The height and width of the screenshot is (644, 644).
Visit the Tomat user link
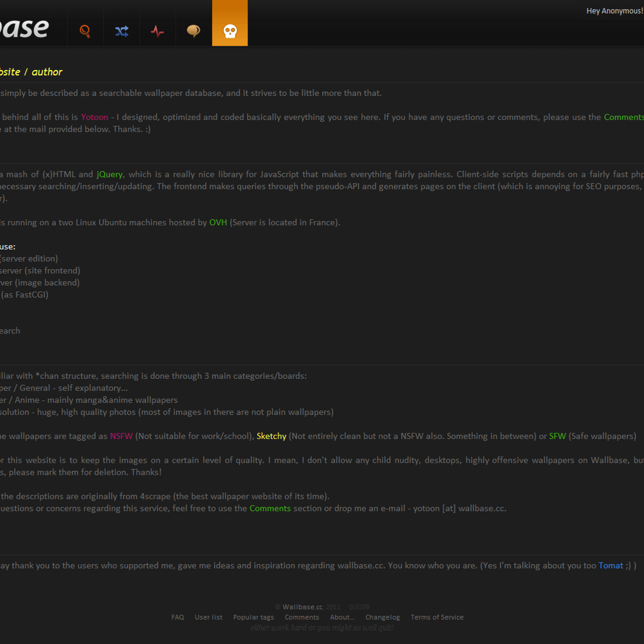611,566
